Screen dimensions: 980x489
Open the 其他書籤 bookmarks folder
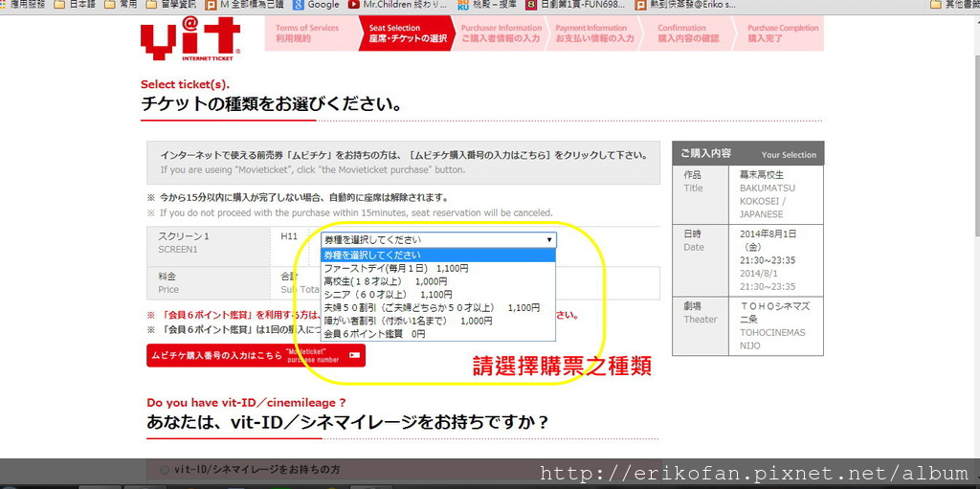pyautogui.click(x=954, y=5)
